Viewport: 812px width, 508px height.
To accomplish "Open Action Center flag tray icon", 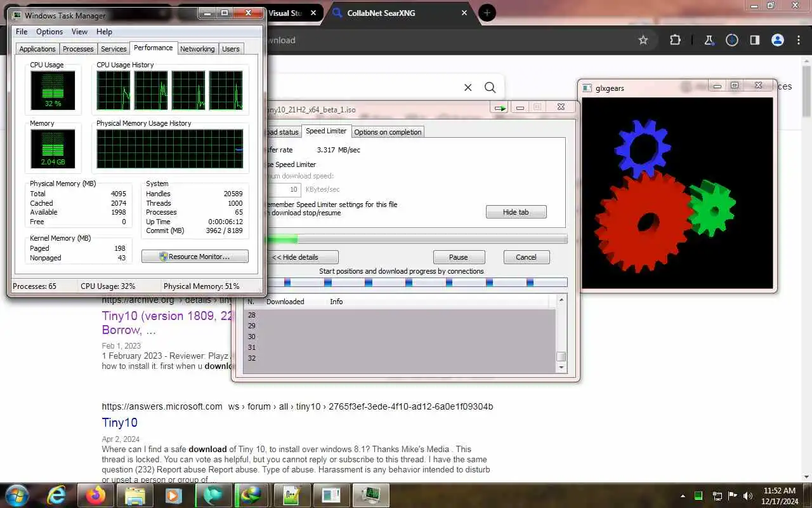I will pyautogui.click(x=733, y=496).
